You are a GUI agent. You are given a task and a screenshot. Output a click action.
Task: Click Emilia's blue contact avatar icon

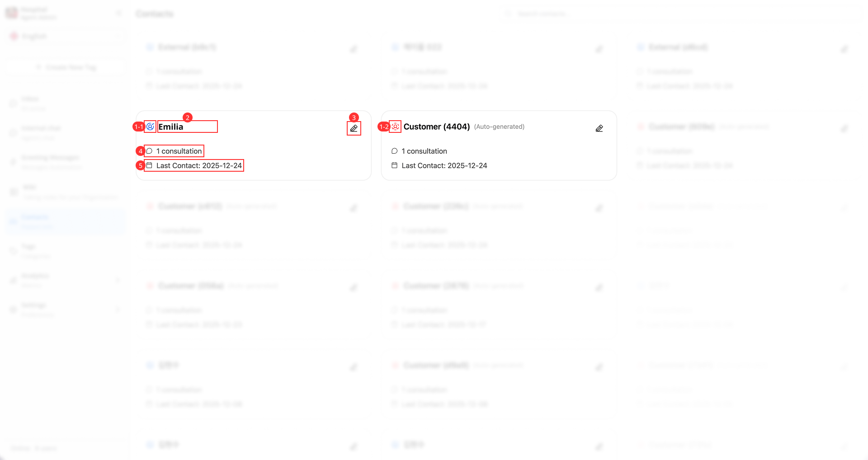coord(150,127)
